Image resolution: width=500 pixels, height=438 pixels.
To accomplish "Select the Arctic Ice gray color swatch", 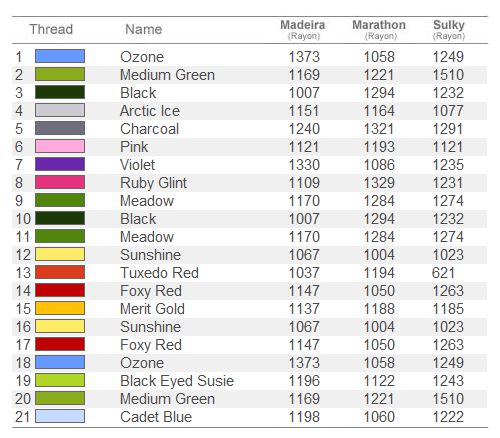I will click(x=60, y=110).
